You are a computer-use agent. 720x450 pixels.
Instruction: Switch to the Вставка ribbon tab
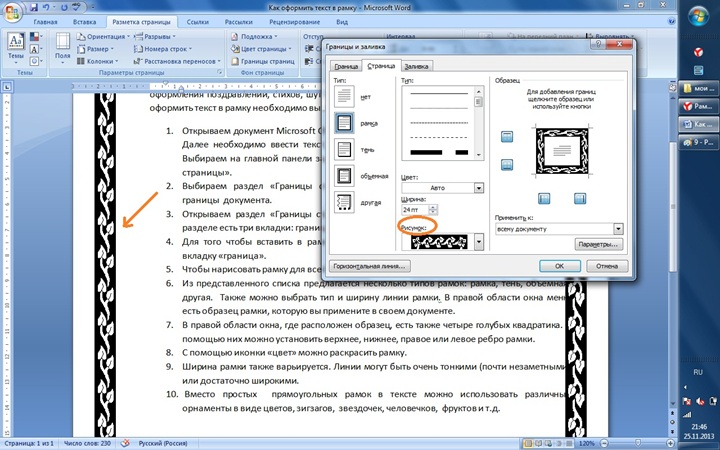click(x=84, y=22)
